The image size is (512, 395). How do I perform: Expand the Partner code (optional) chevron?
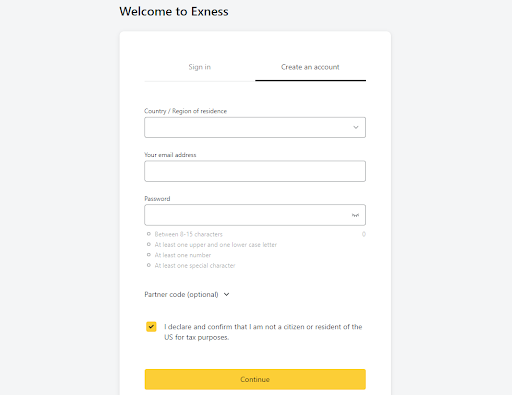tap(226, 294)
